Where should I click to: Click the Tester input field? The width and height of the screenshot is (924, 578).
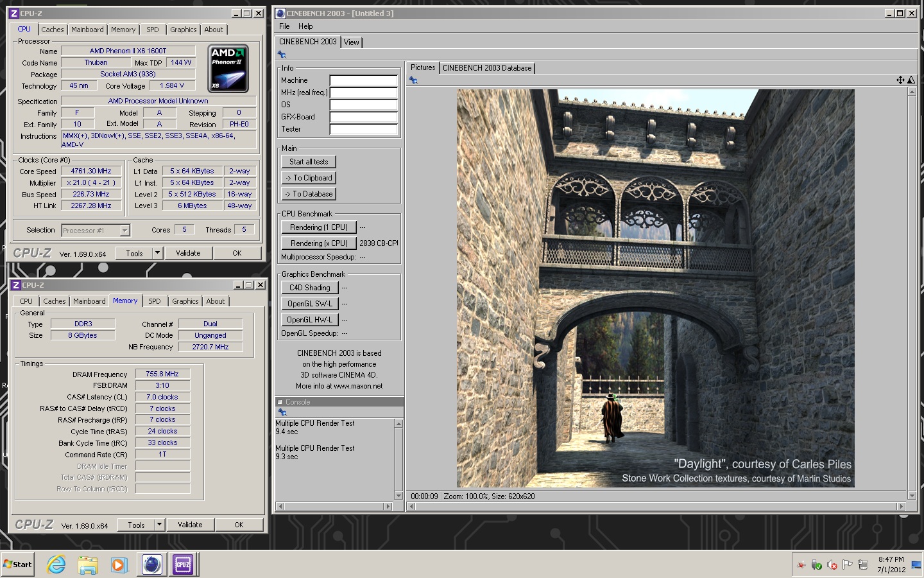pos(364,129)
